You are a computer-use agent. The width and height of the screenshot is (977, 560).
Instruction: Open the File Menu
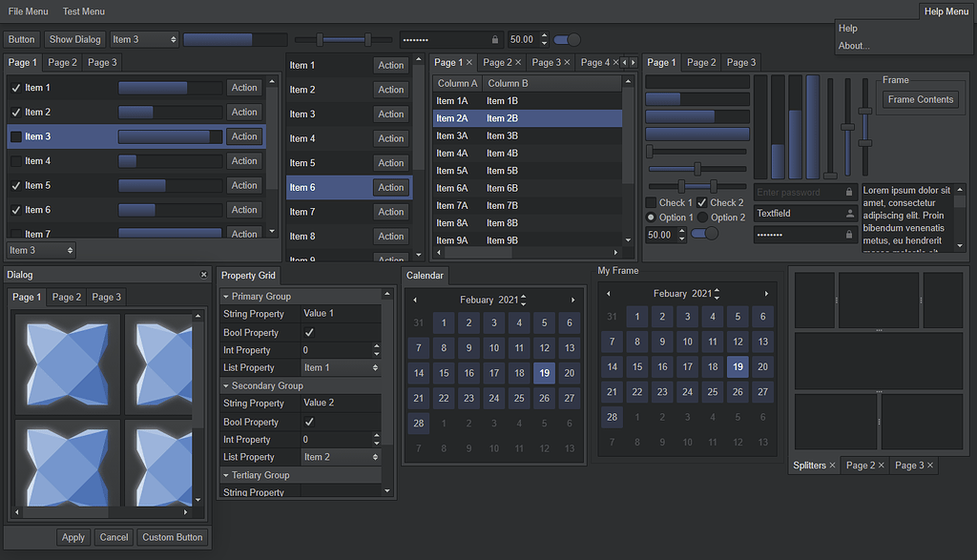[x=29, y=11]
